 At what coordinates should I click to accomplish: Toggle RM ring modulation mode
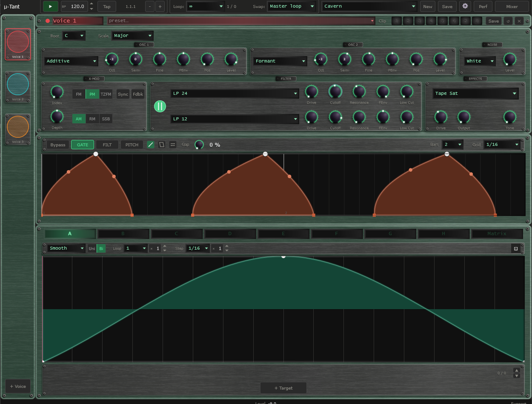coord(92,119)
